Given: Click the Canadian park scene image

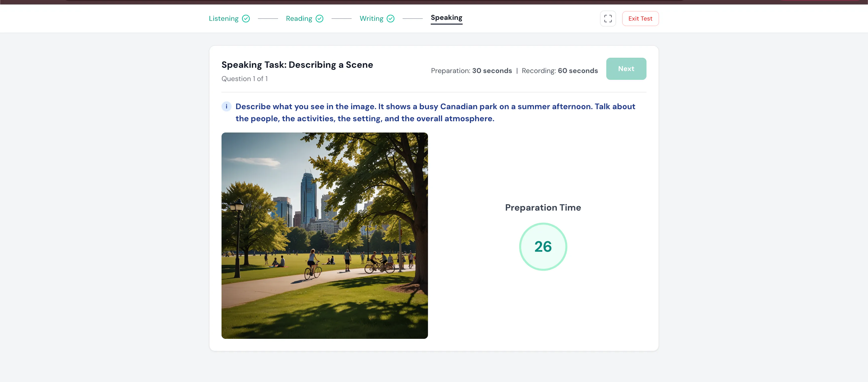Looking at the screenshot, I should (324, 235).
